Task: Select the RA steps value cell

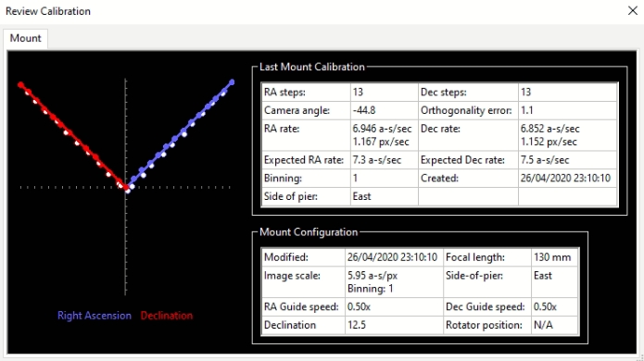Action: click(x=384, y=93)
